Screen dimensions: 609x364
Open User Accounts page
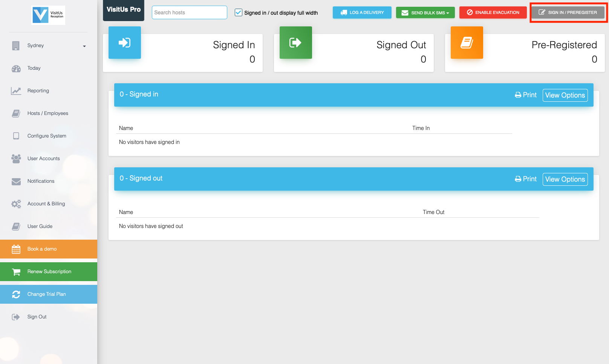44,159
